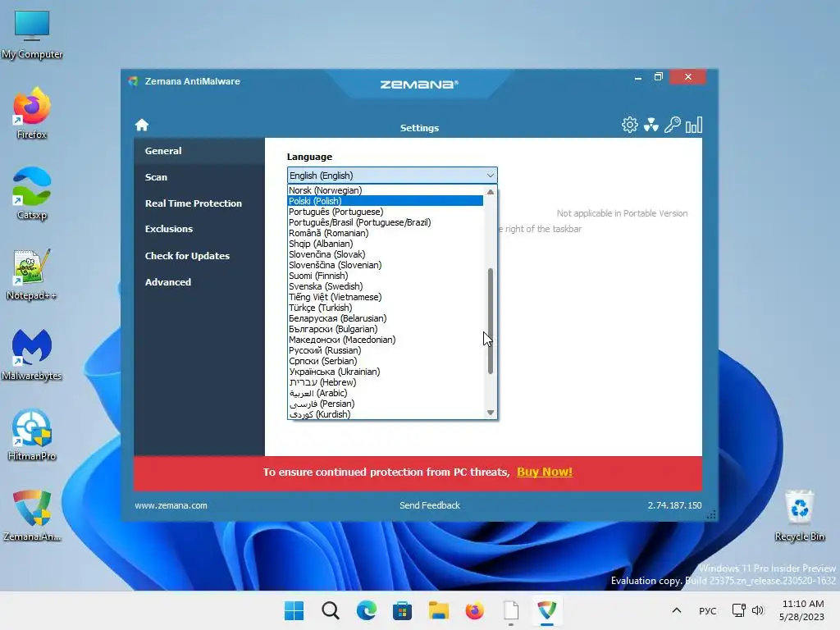The height and width of the screenshot is (630, 840).
Task: Open the General settings tab
Action: click(x=199, y=151)
